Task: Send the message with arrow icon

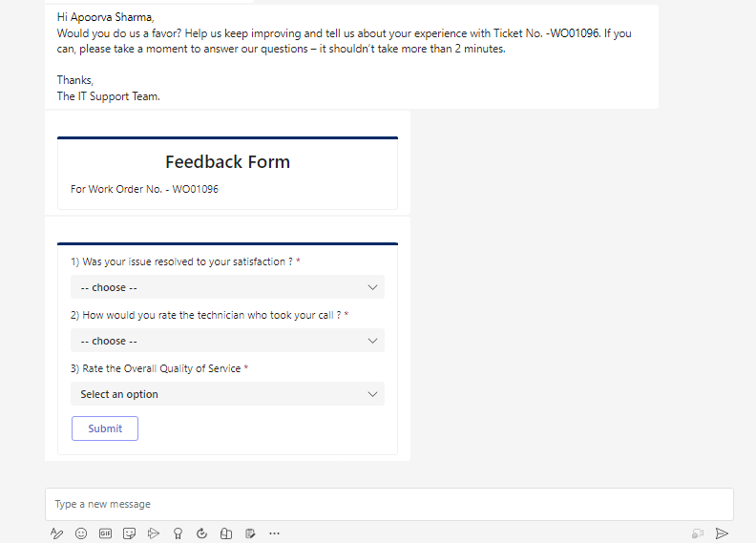Action: click(x=723, y=533)
